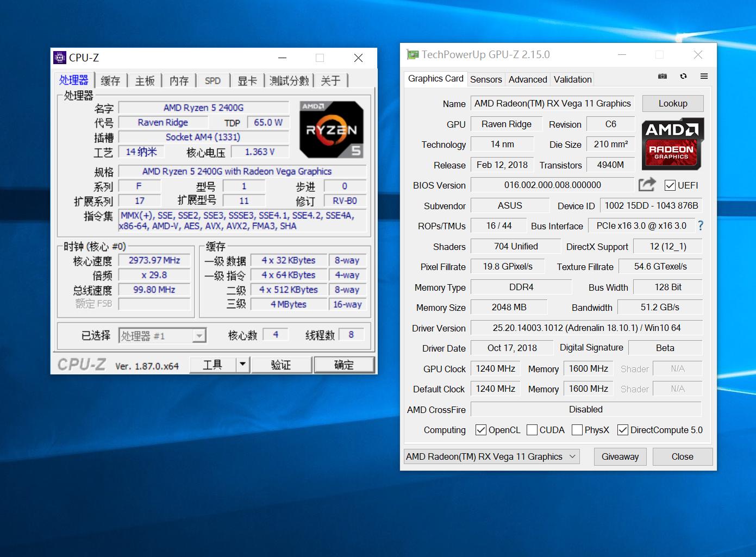Capture a screenshot with GPU-Z camera icon
This screenshot has width=756, height=557.
pos(662,77)
